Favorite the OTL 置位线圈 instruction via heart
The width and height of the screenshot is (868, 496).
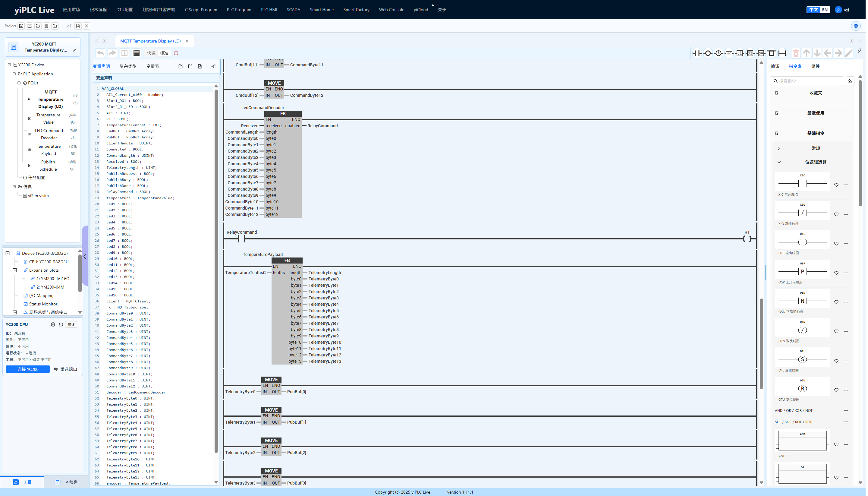[836, 361]
